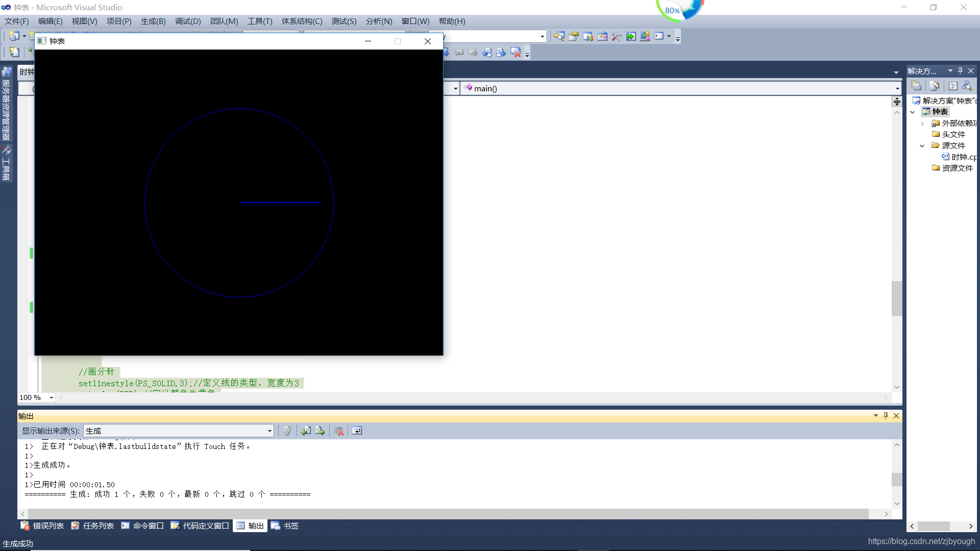Toggle auto-hide pin on Solution Explorer panel
Image resolution: width=980 pixels, height=551 pixels.
tap(960, 71)
